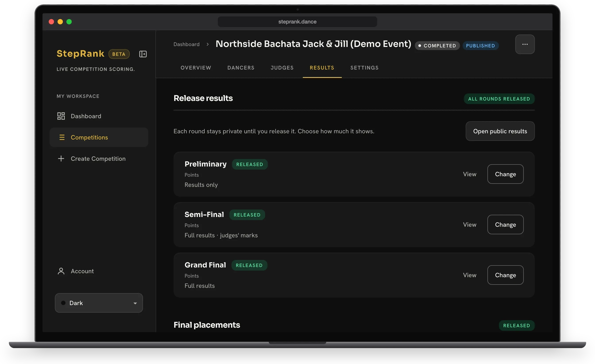This screenshot has height=364, width=595.
Task: Click the Final placements heading
Action: [x=207, y=325]
